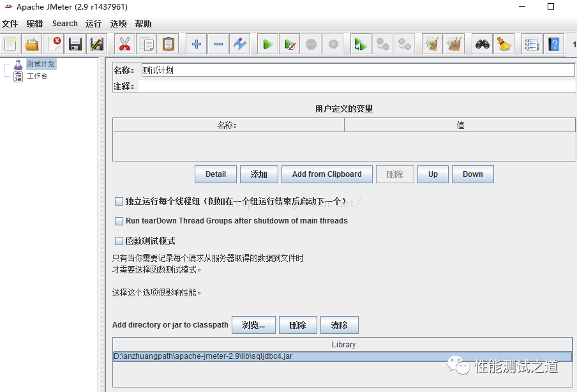Open the 帮助 menu

click(x=143, y=24)
